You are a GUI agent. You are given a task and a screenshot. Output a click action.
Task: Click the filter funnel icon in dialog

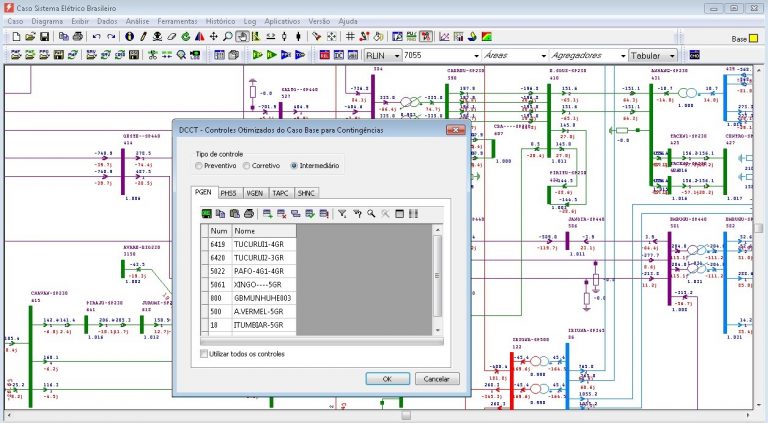[343, 213]
